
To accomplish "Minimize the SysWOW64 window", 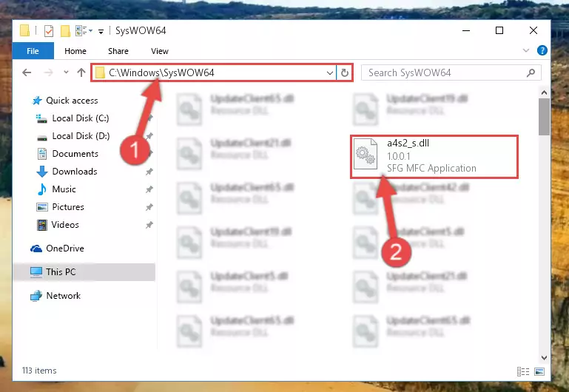I will click(466, 31).
